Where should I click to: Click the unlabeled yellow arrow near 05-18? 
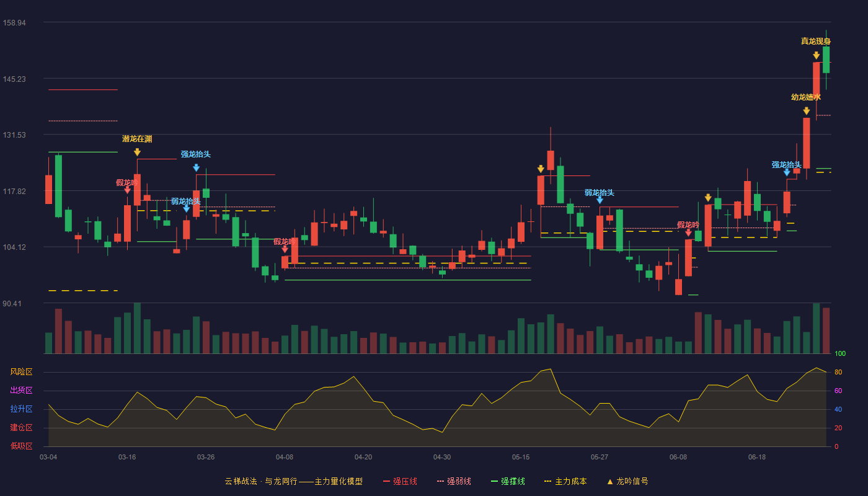pyautogui.click(x=541, y=169)
